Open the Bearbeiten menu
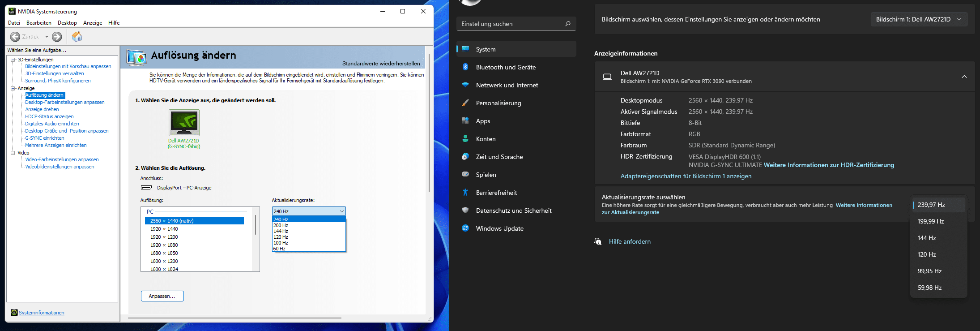 pos(39,23)
